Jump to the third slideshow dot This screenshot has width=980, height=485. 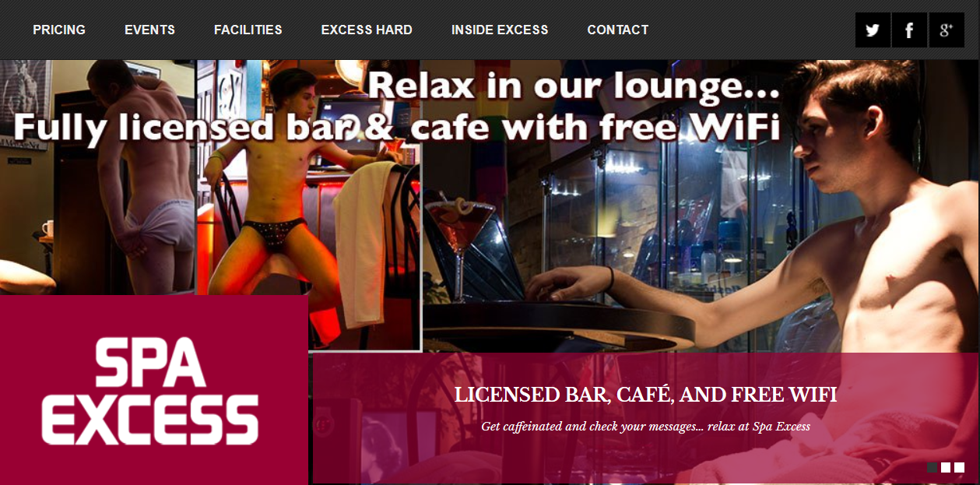pyautogui.click(x=959, y=467)
